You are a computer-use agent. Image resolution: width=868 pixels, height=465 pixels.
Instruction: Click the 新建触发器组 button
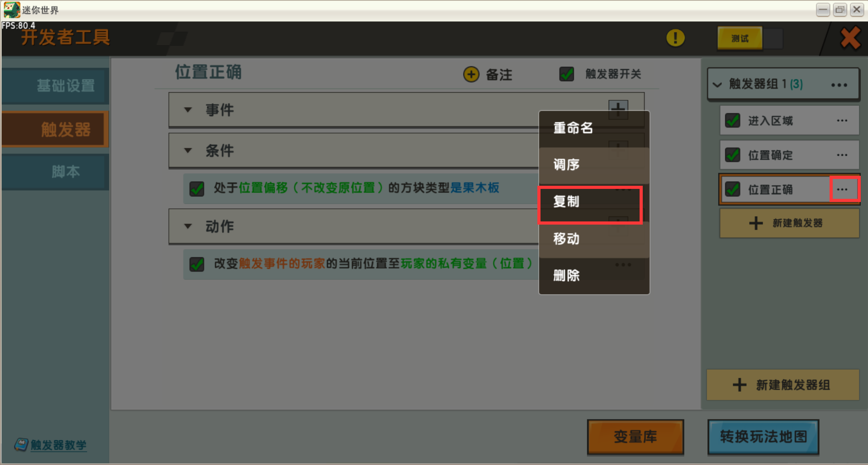click(x=783, y=385)
